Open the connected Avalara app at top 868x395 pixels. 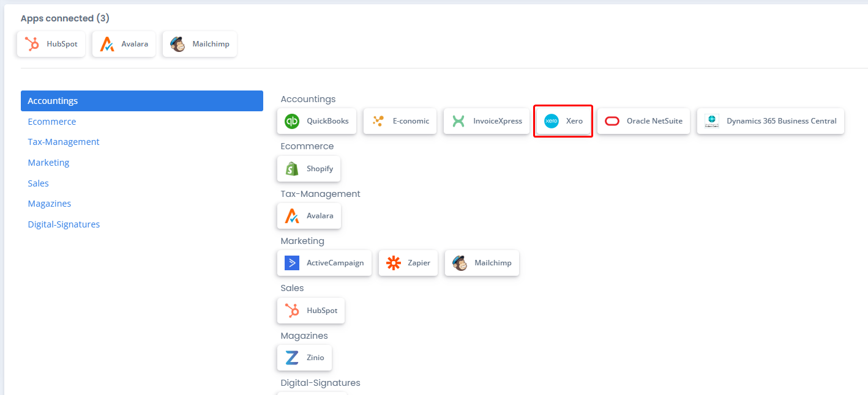coord(124,44)
